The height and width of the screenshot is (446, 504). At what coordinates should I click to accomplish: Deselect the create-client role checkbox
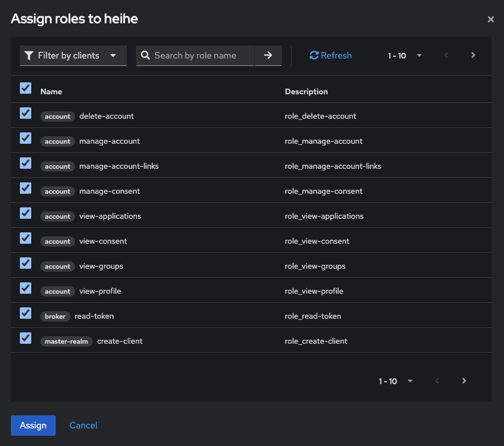(26, 338)
